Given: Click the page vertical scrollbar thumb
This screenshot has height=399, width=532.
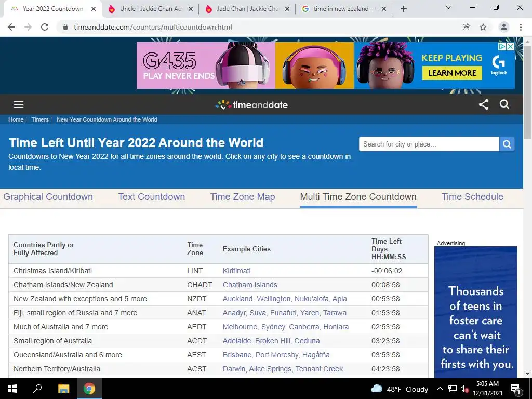Looking at the screenshot, I should [x=527, y=91].
